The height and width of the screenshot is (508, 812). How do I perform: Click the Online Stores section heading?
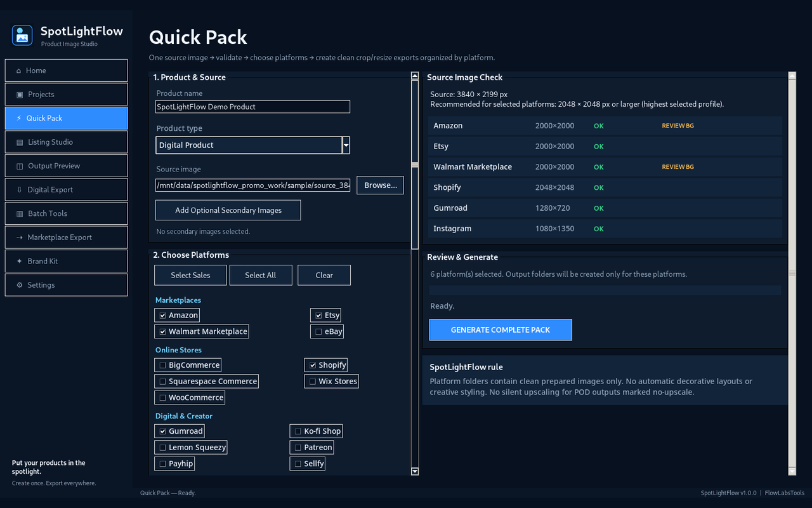pyautogui.click(x=178, y=350)
